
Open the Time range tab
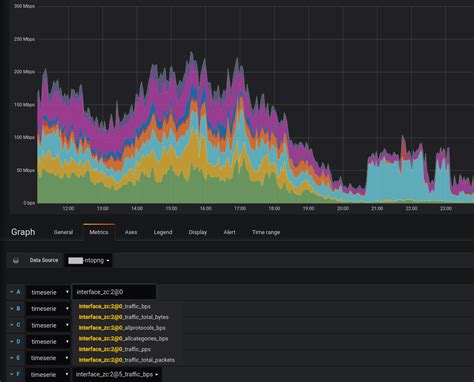(266, 232)
